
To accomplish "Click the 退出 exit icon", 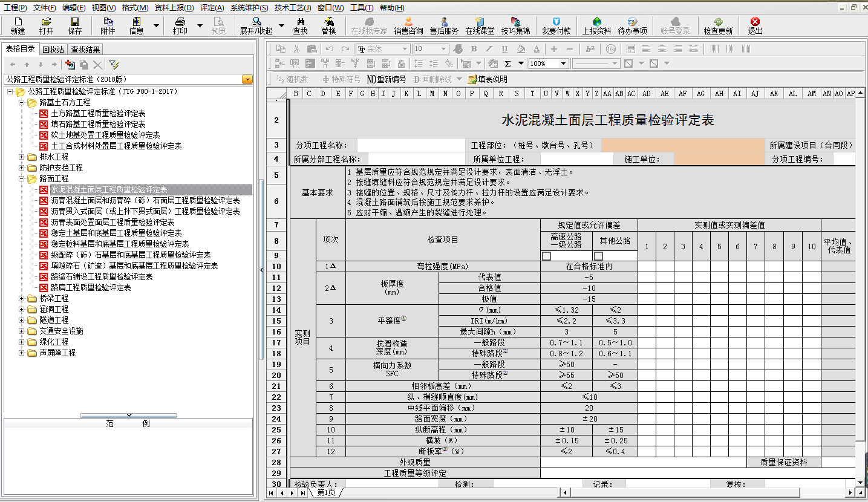I will 755,26.
